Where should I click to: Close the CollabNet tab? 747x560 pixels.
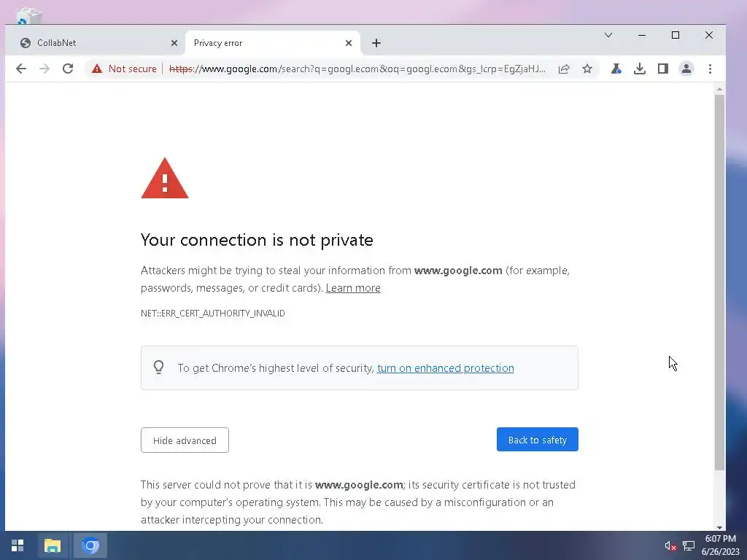pyautogui.click(x=174, y=43)
